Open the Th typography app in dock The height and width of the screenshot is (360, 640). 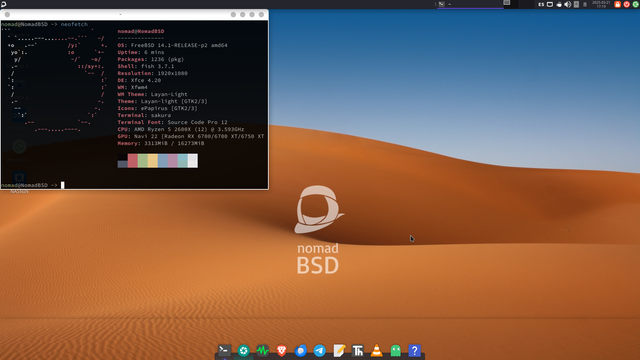click(358, 350)
